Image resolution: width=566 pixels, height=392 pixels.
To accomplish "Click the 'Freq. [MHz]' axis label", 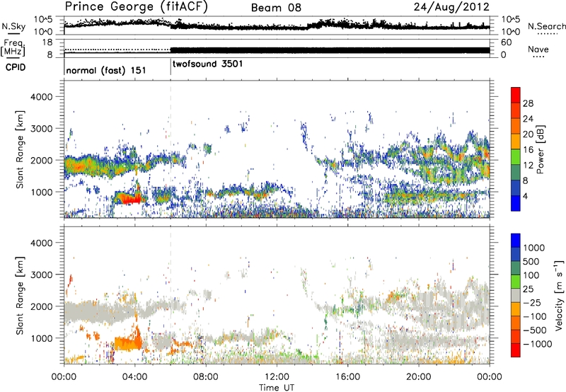I will [x=13, y=48].
